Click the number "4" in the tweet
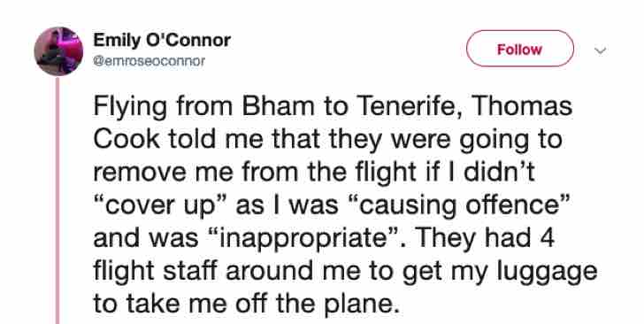The width and height of the screenshot is (644, 324). (x=547, y=237)
